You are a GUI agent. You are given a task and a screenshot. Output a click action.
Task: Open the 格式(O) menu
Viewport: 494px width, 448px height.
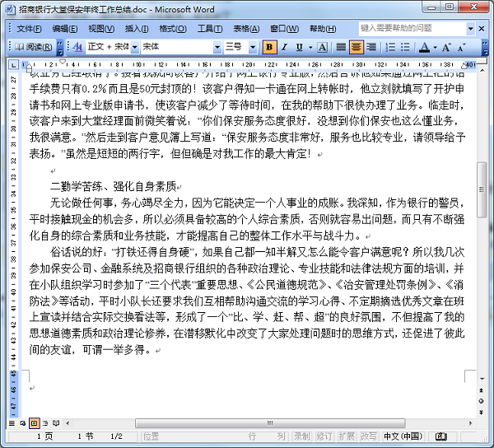click(173, 29)
